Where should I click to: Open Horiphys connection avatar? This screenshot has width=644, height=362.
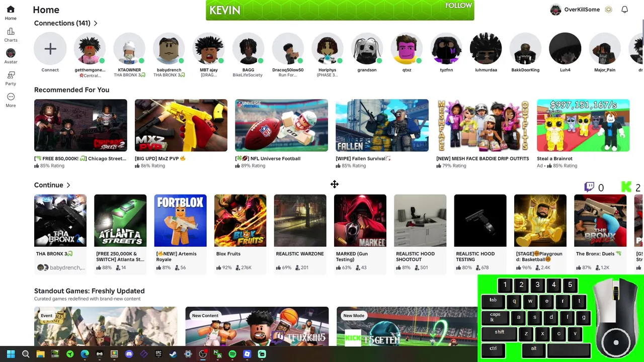click(327, 49)
